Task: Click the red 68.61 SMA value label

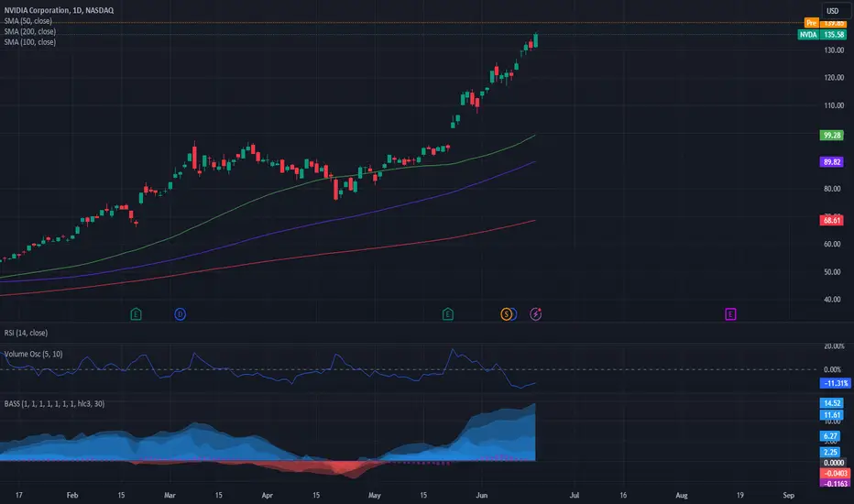Action: pos(832,221)
